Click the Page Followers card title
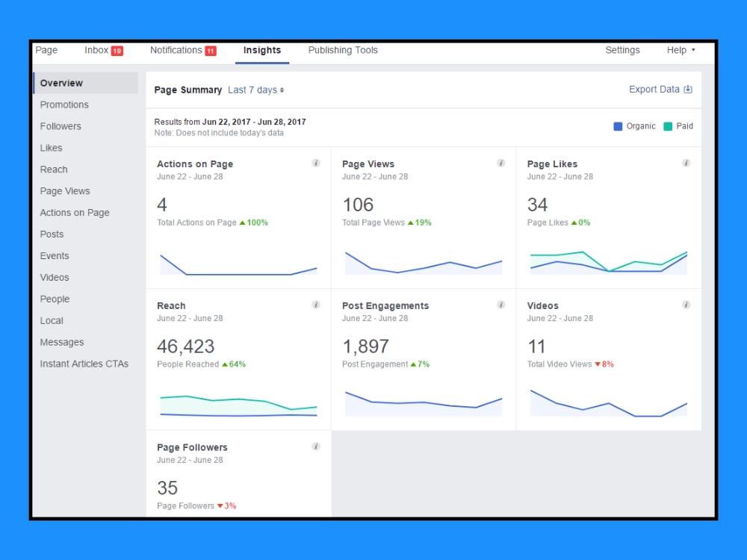This screenshot has width=747, height=560. tap(193, 447)
